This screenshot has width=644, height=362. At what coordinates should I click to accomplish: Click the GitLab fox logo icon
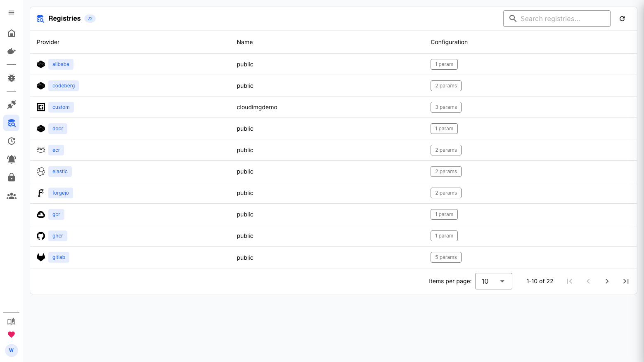click(x=41, y=257)
